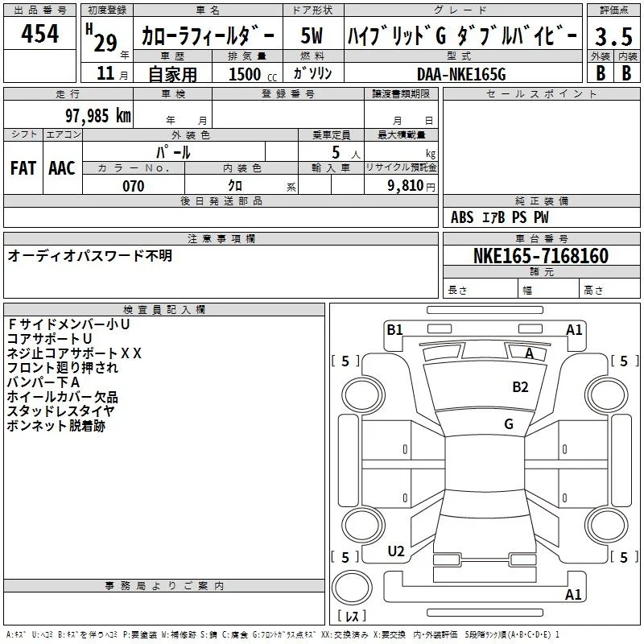This screenshot has width=644, height=644.
Task: Click lot number 454
Action: pos(39,33)
